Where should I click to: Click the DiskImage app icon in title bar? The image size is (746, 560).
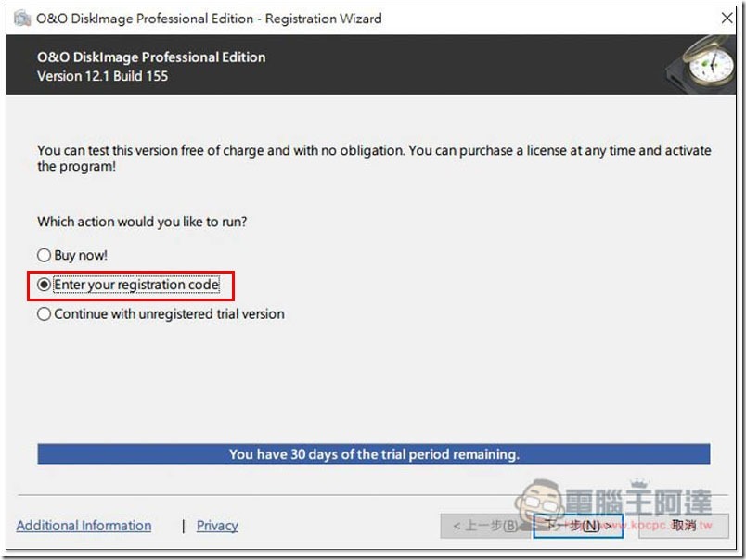(x=22, y=19)
